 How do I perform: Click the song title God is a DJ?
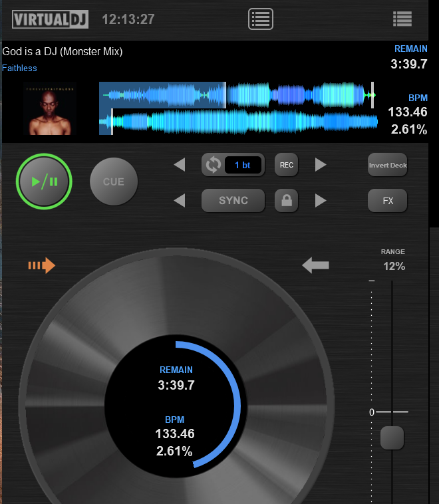[62, 51]
